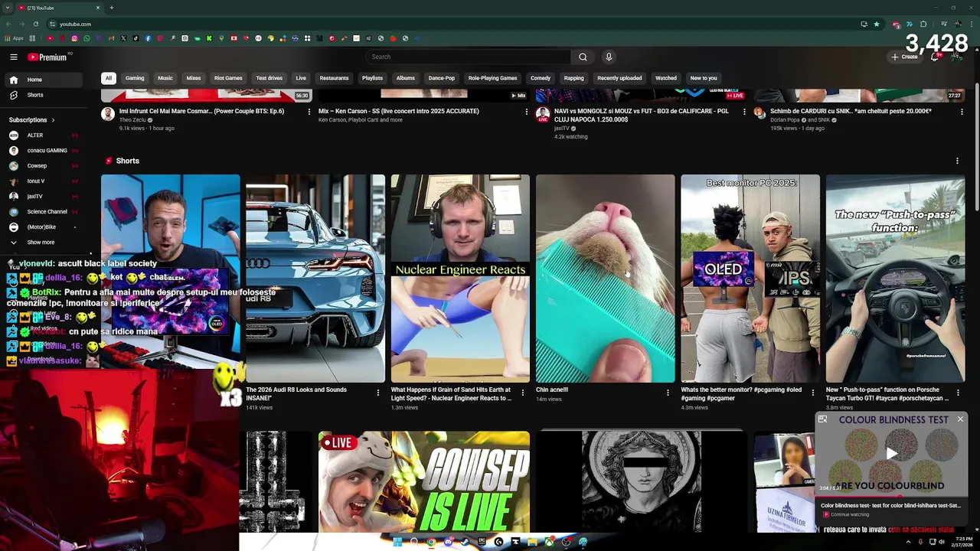The width and height of the screenshot is (980, 551).
Task: Open options for NAVI vs MONGOLZ stream
Action: click(x=744, y=112)
